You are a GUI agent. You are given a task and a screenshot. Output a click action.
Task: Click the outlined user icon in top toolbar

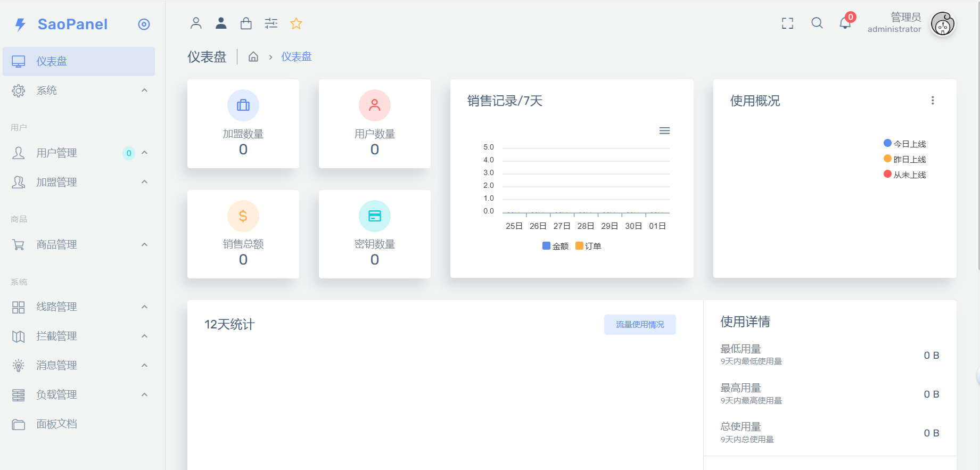coord(196,23)
